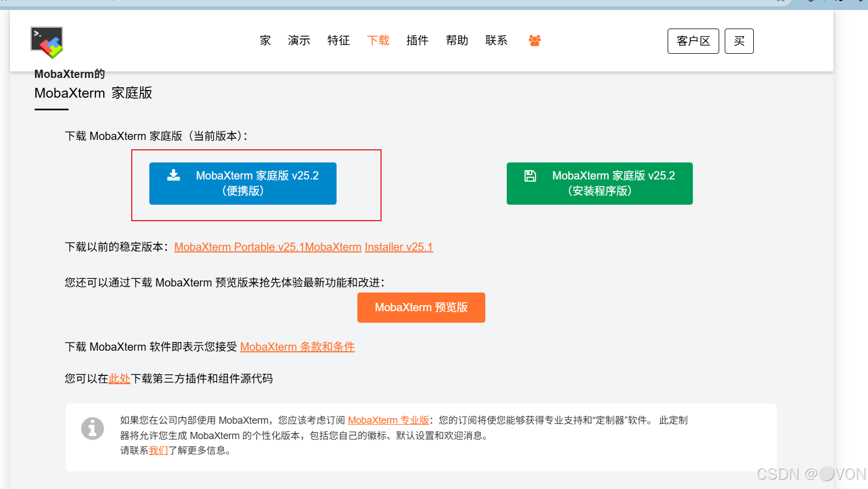Select the 下载 download menu item
The width and height of the screenshot is (868, 489).
tap(378, 41)
